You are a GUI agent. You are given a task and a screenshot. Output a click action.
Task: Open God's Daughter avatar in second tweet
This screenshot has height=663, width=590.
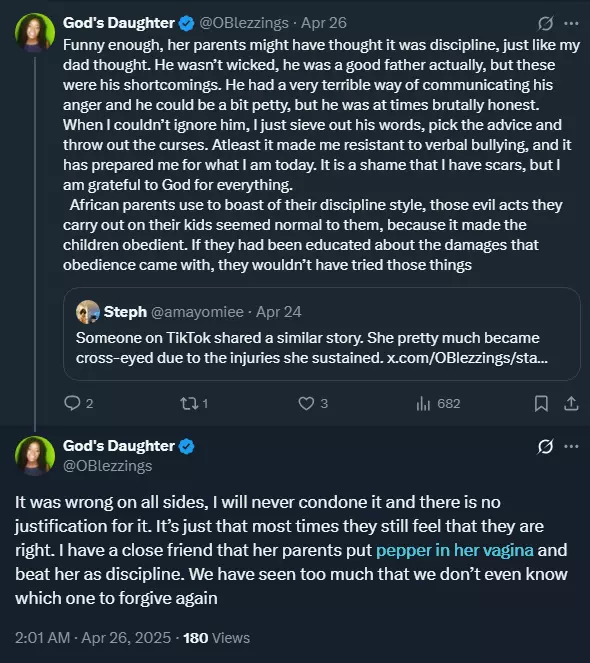point(35,456)
